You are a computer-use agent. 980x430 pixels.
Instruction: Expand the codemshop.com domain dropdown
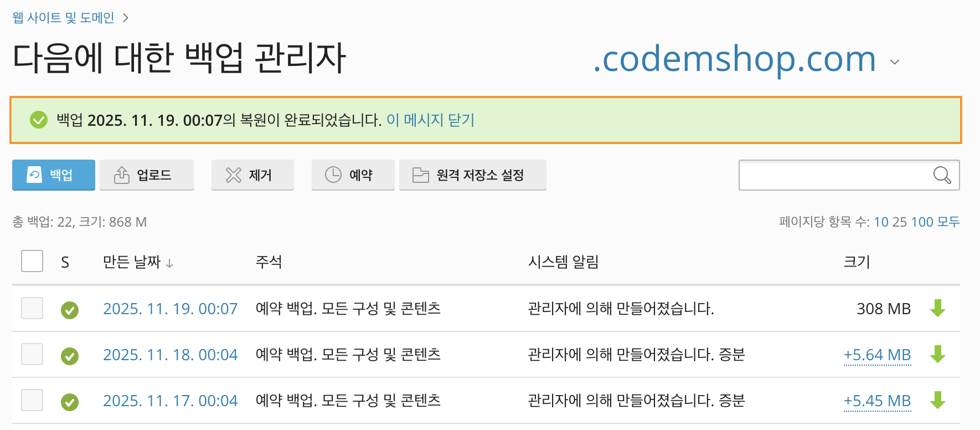tap(894, 62)
